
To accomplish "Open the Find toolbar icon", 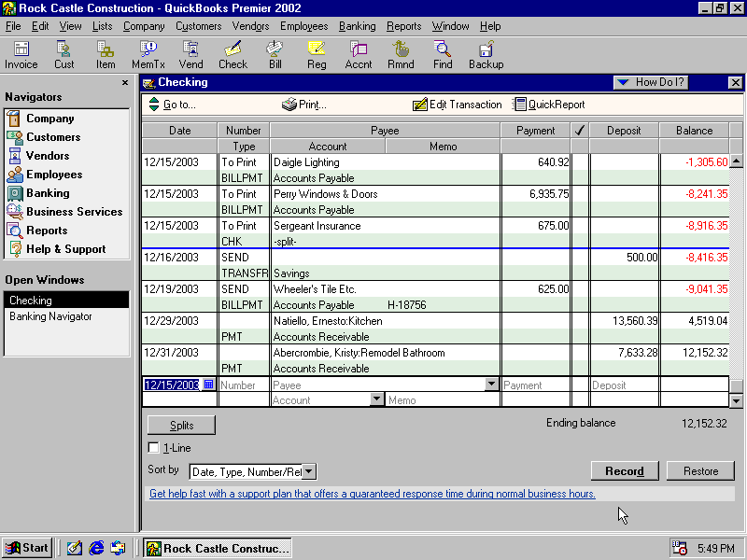I will (443, 55).
